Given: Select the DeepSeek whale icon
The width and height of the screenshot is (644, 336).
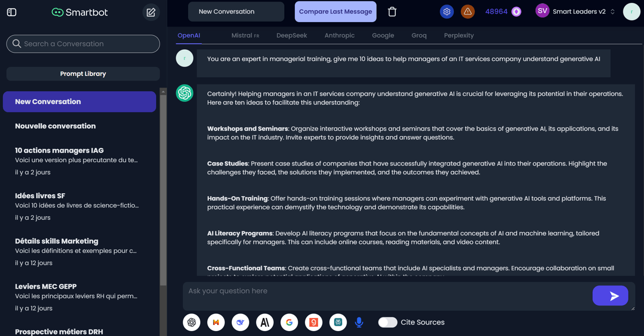Looking at the screenshot, I should (x=240, y=322).
